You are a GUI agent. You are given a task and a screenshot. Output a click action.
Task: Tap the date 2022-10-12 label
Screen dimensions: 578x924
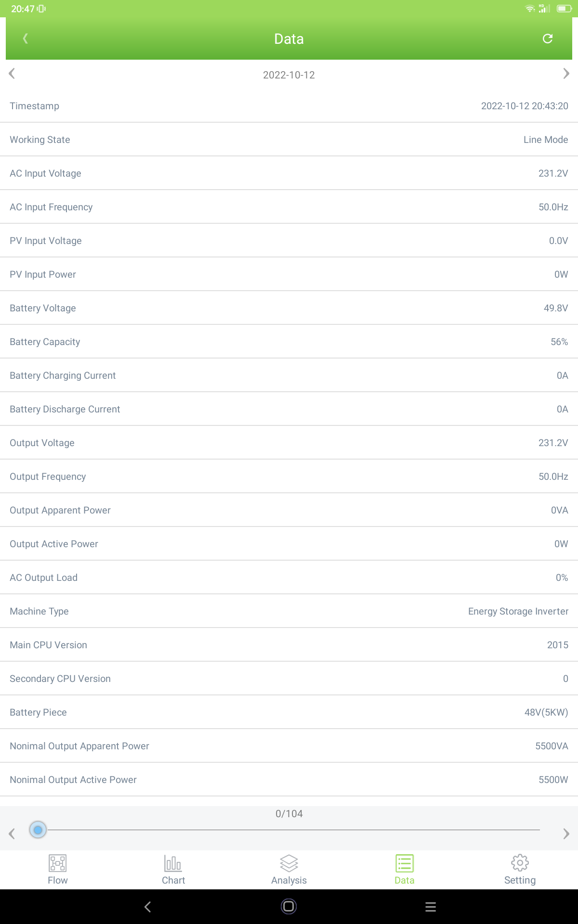[289, 75]
